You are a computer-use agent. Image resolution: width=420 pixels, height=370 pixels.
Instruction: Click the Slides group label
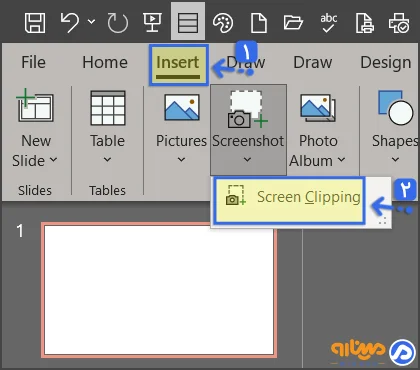[35, 191]
